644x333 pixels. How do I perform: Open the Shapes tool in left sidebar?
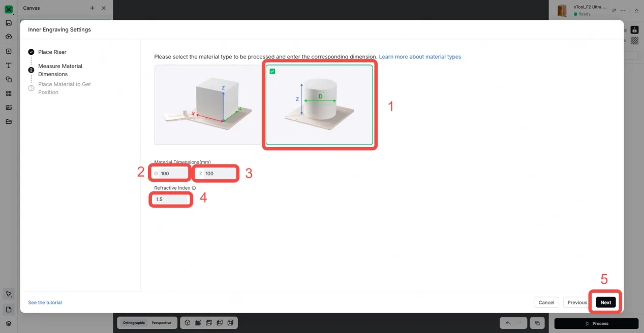[x=9, y=80]
